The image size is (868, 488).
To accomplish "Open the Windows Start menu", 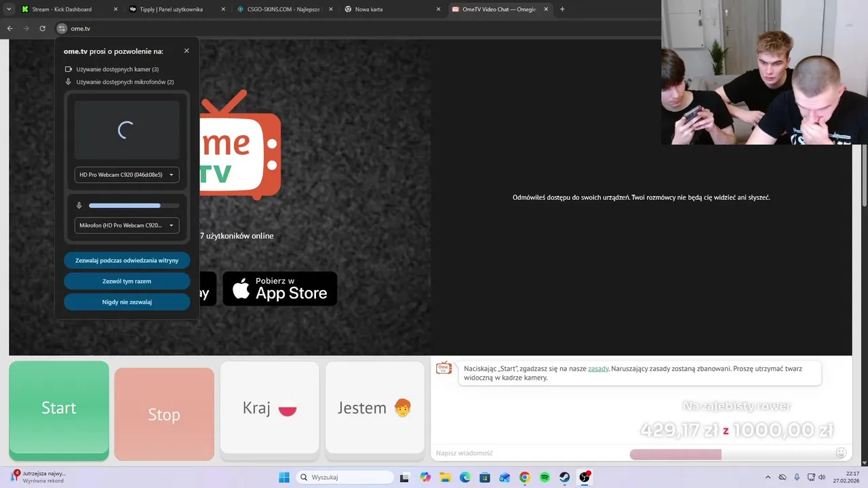I will (283, 477).
